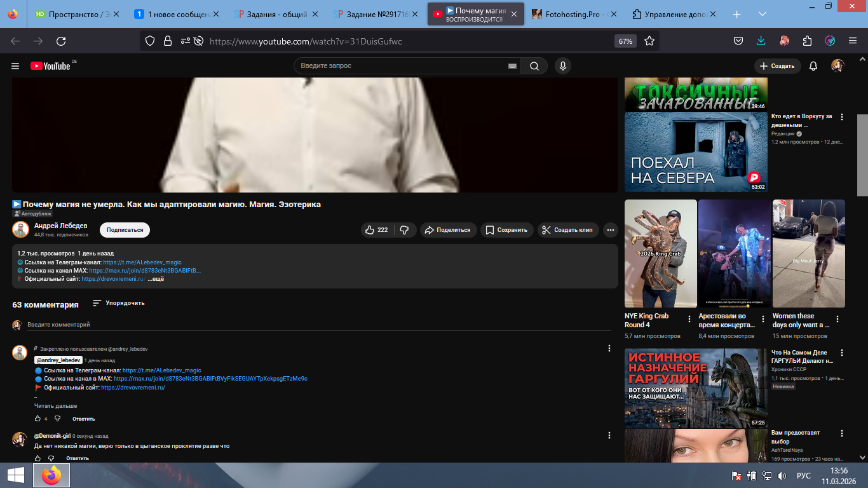
Task: Open the YouTube hamburger guide menu
Action: 15,66
